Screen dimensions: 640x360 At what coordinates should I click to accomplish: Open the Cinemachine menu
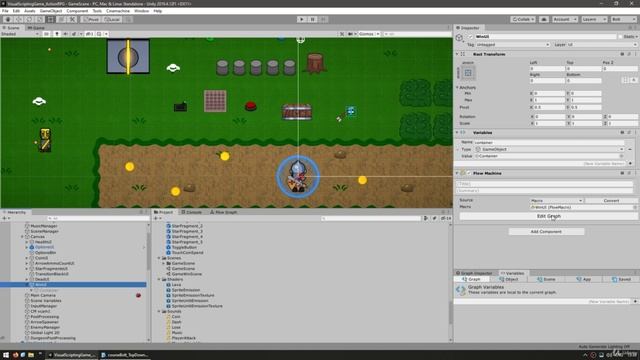tap(118, 11)
